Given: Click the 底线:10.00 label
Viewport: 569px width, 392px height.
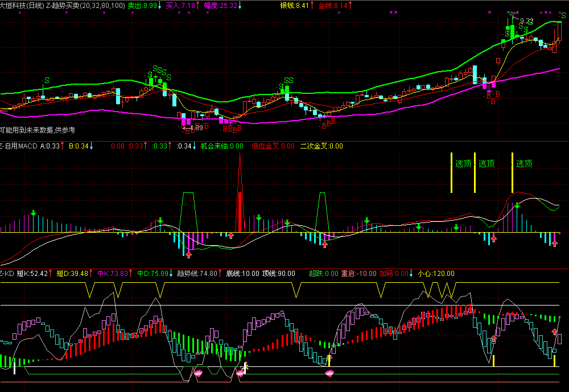Looking at the screenshot, I should (x=243, y=273).
